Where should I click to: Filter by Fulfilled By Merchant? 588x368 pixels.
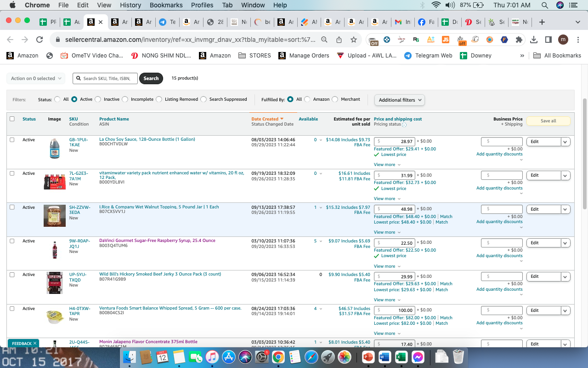(335, 99)
